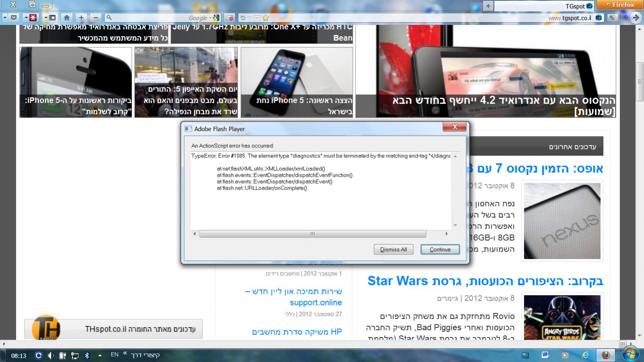
Task: Click the Pocket toolbar button
Action: tap(14, 18)
